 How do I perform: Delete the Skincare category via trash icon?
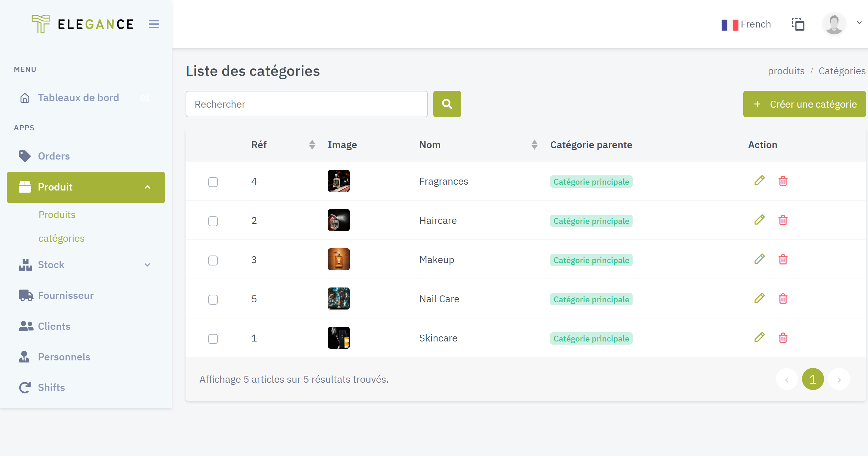(783, 338)
